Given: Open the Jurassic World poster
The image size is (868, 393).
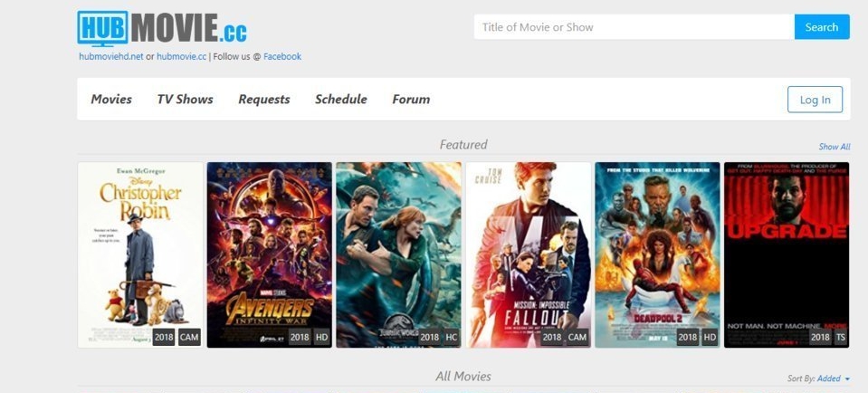Looking at the screenshot, I should [398, 254].
